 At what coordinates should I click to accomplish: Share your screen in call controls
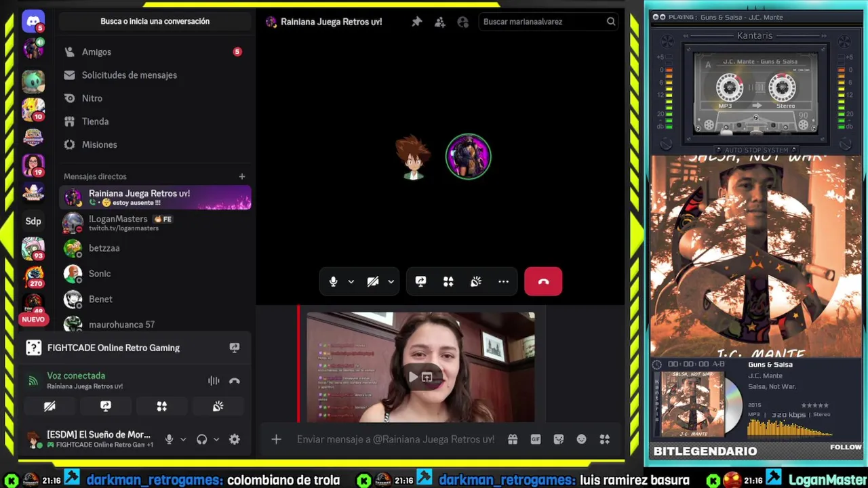point(420,281)
